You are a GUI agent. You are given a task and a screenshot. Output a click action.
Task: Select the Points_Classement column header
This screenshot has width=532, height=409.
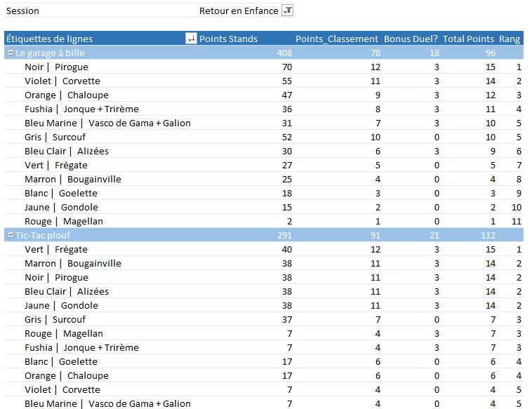[x=337, y=39]
